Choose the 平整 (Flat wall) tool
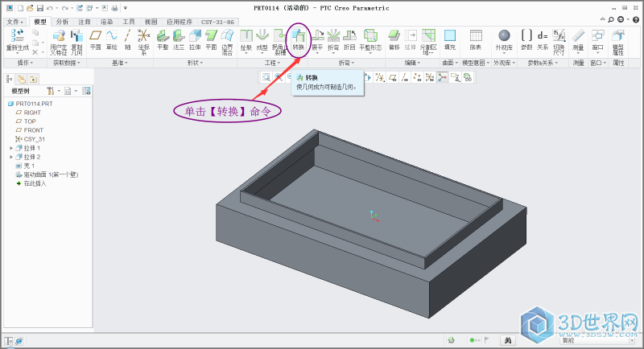The height and width of the screenshot is (349, 644). [x=163, y=39]
